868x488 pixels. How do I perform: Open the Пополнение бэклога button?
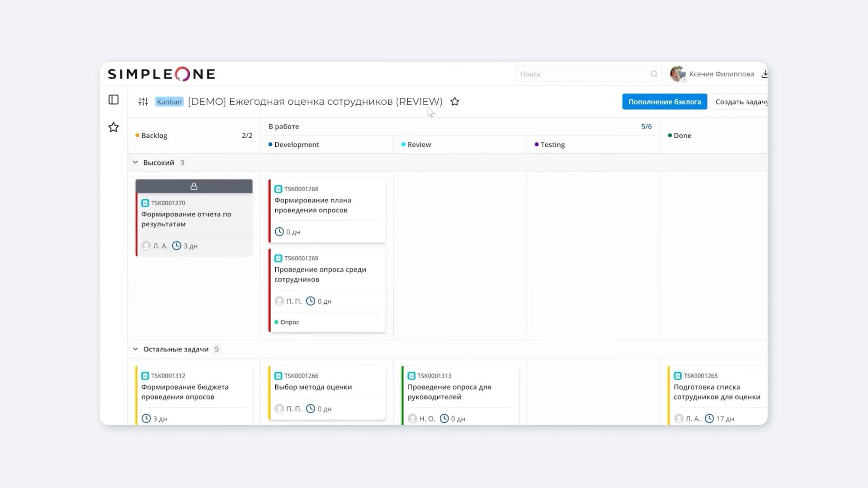[x=664, y=101]
